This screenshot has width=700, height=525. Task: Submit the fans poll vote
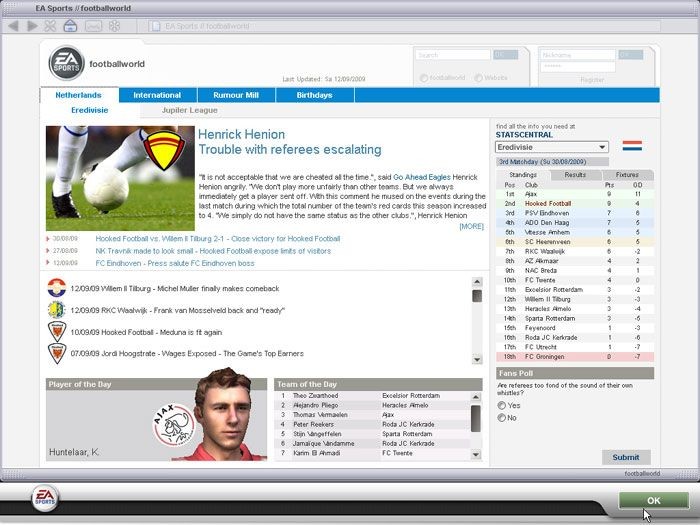pos(626,457)
